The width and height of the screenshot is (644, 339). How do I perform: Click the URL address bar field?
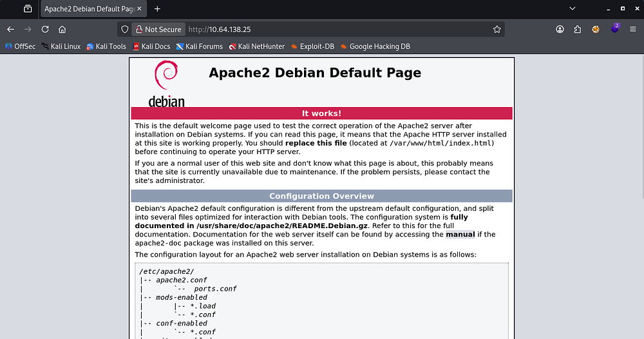335,29
